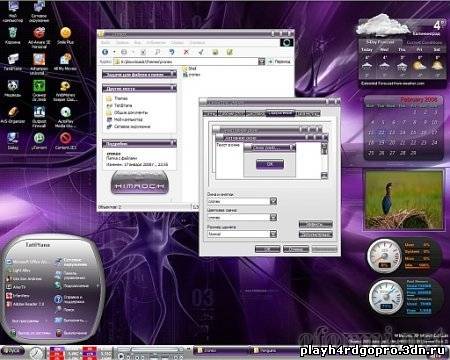Open the address bar dropdown arrow

(x=261, y=61)
